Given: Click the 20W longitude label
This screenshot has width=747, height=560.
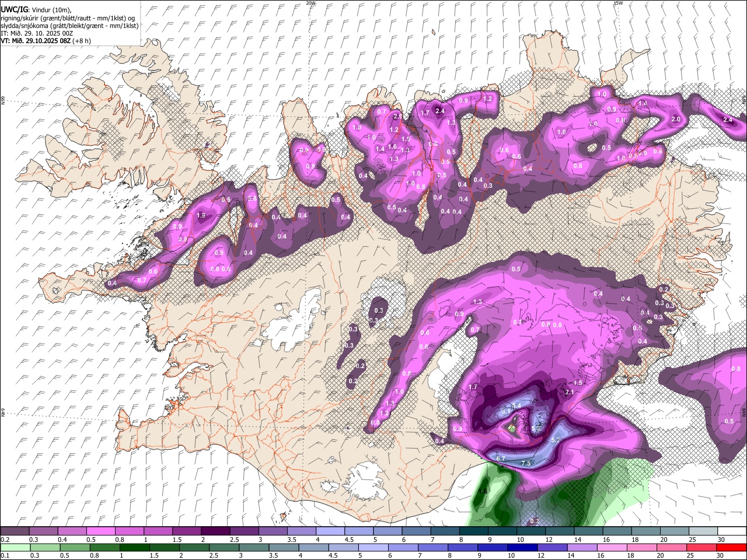Looking at the screenshot, I should pos(310,3).
